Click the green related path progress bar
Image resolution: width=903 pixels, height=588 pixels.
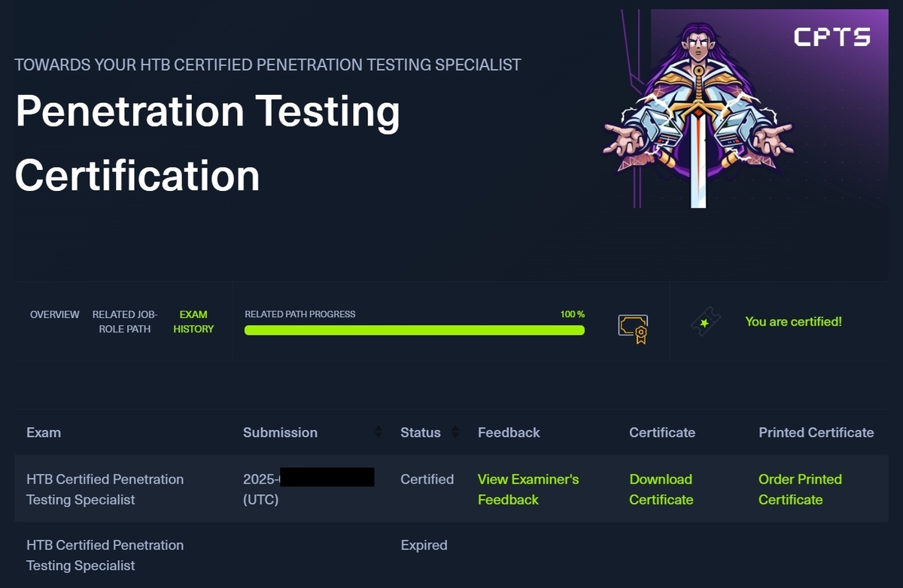tap(414, 330)
